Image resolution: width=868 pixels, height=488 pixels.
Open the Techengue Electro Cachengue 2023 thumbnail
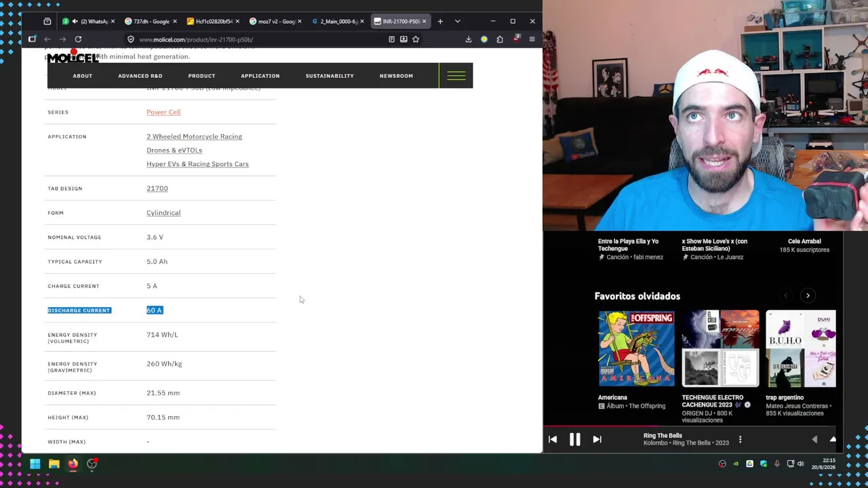[720, 348]
